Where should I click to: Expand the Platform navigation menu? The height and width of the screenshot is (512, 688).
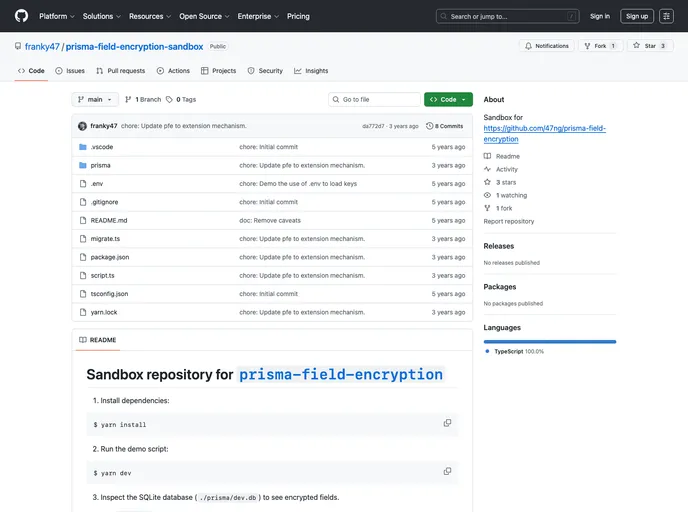pyautogui.click(x=57, y=16)
